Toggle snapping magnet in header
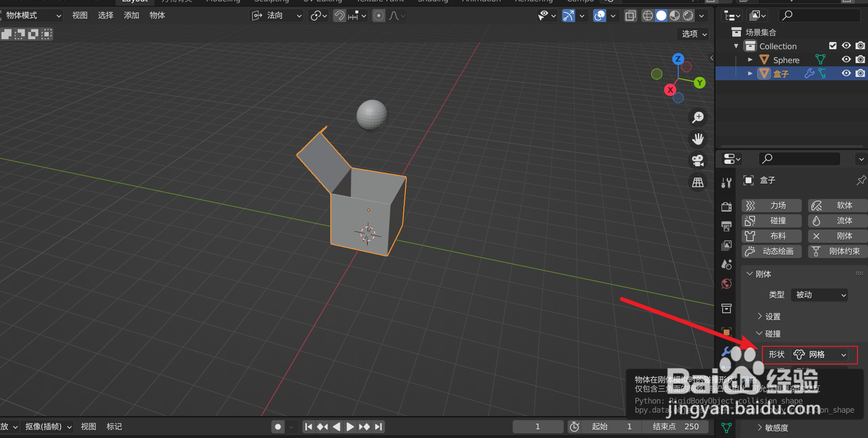 point(339,16)
